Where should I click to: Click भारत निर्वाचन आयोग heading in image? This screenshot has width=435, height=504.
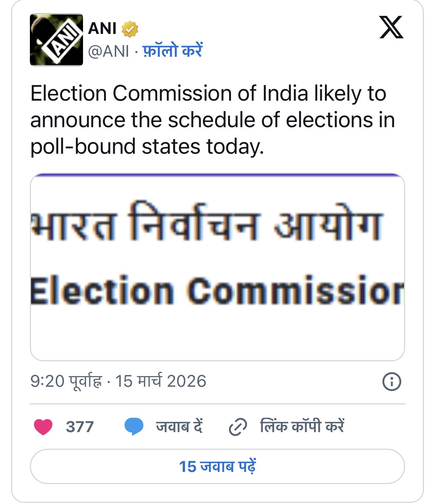click(207, 222)
